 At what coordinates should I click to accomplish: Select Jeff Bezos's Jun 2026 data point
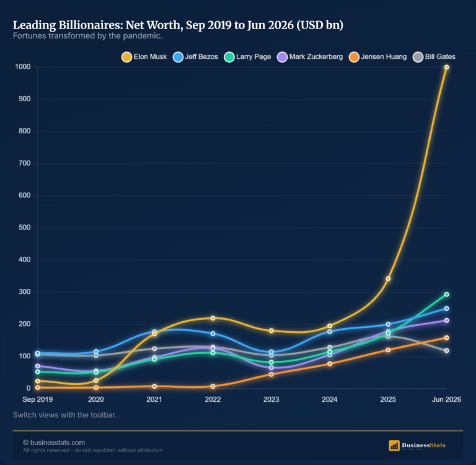click(446, 309)
